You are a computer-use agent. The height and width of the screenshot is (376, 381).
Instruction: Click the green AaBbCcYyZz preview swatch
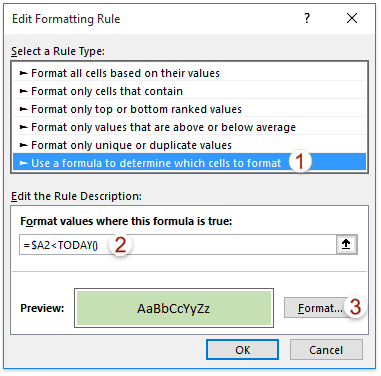click(x=174, y=308)
